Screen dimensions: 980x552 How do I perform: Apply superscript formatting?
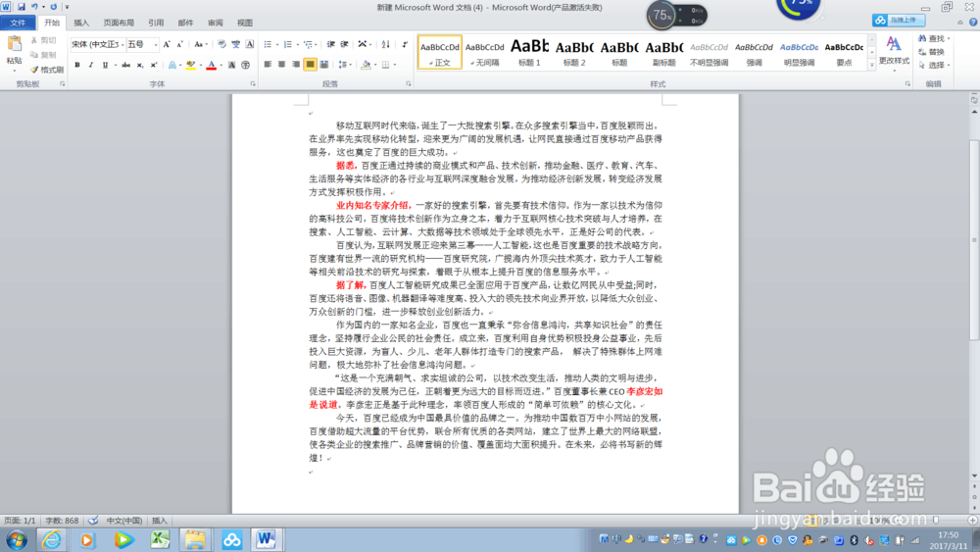pos(154,65)
